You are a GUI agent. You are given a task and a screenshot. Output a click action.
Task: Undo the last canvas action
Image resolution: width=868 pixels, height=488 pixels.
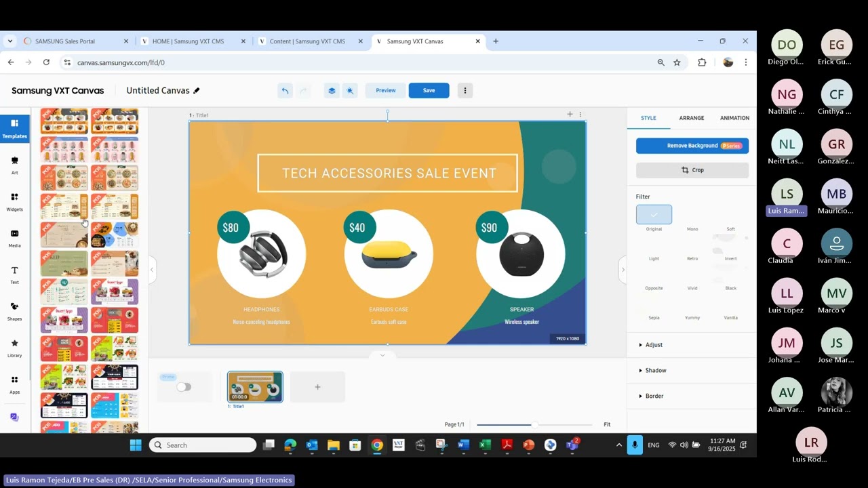click(x=285, y=90)
